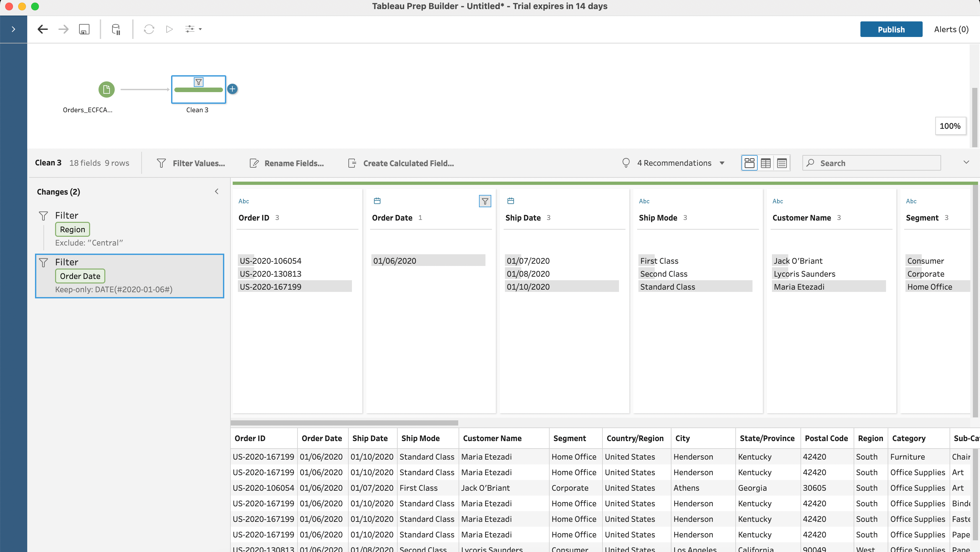Select the list view icon for data display
The height and width of the screenshot is (552, 980).
[x=781, y=162]
